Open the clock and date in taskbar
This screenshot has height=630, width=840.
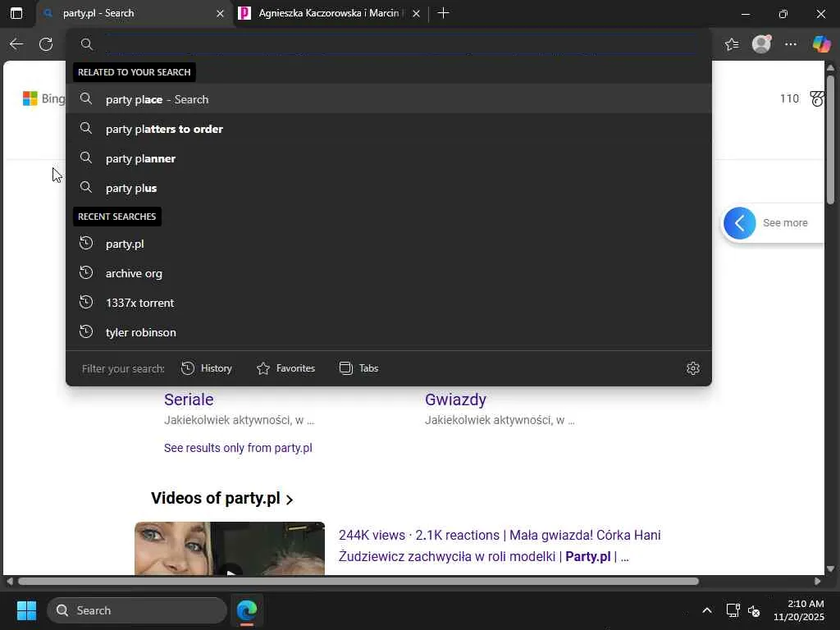798,610
